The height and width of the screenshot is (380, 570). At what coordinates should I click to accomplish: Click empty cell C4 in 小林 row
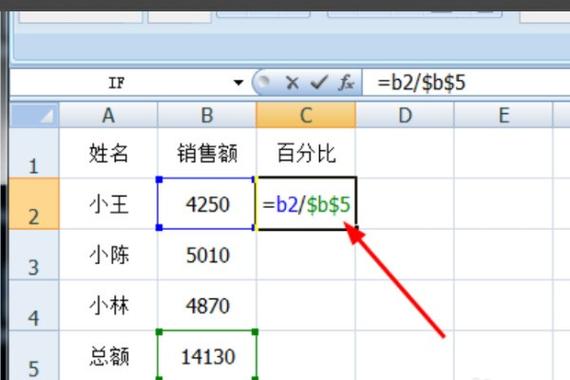point(306,305)
